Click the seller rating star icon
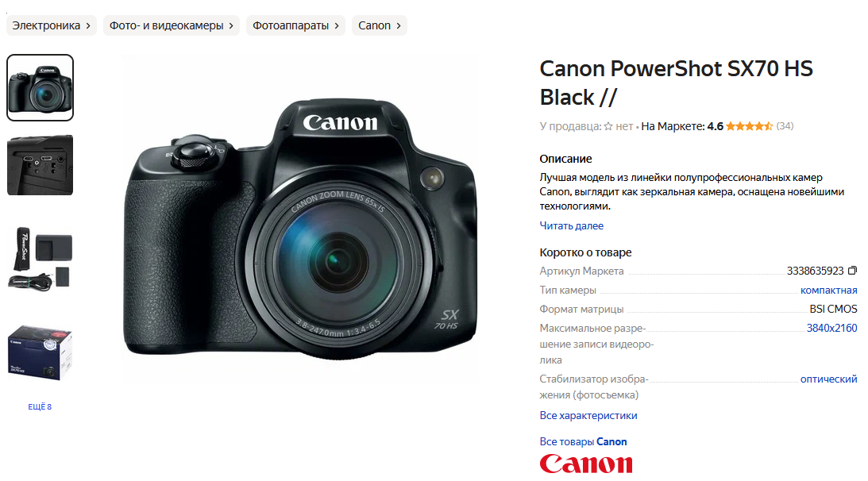Image resolution: width=868 pixels, height=481 pixels. (608, 126)
